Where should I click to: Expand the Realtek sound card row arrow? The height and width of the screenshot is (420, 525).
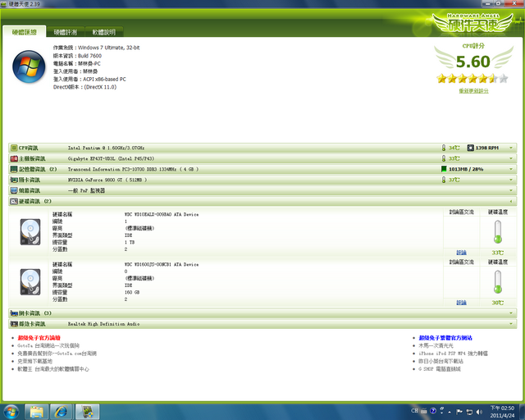pos(511,324)
